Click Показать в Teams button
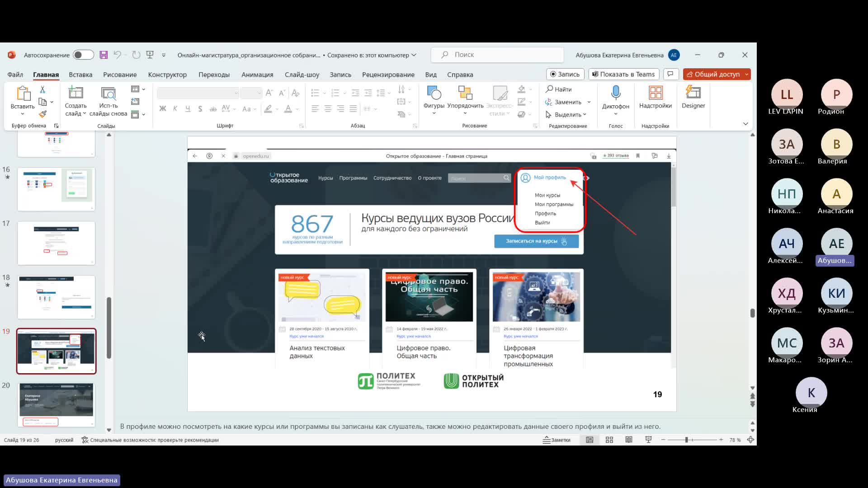 coord(623,74)
